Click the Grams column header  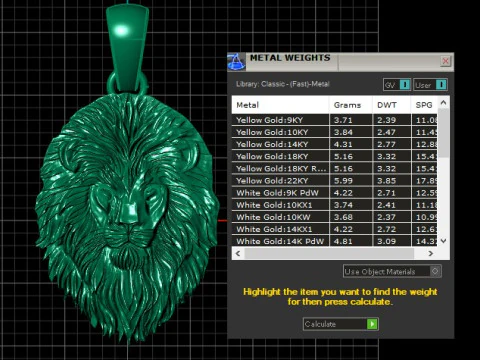[x=351, y=105]
